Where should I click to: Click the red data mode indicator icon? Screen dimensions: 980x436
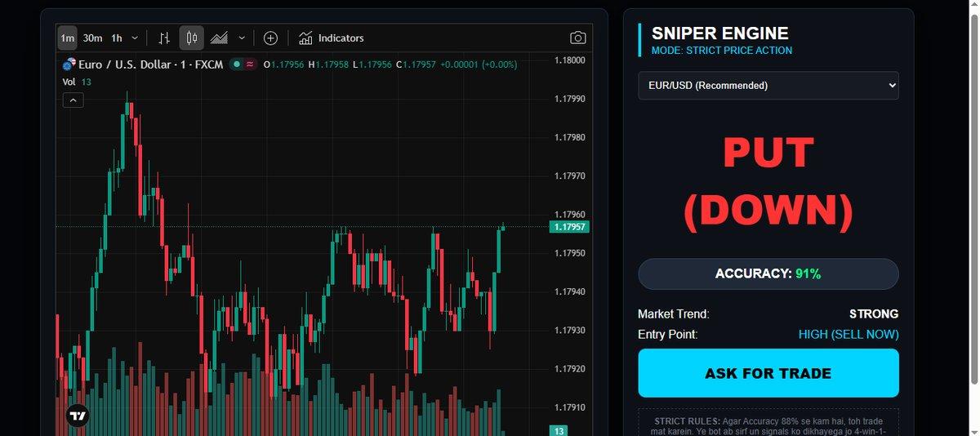249,64
